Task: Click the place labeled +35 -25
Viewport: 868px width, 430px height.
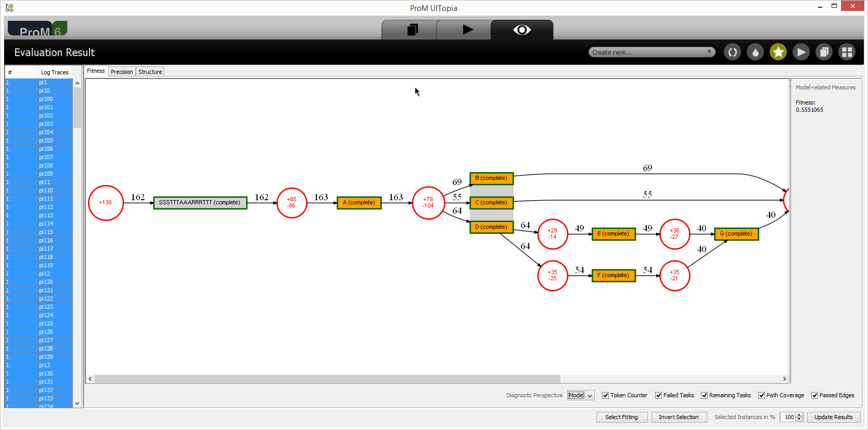Action: (552, 276)
